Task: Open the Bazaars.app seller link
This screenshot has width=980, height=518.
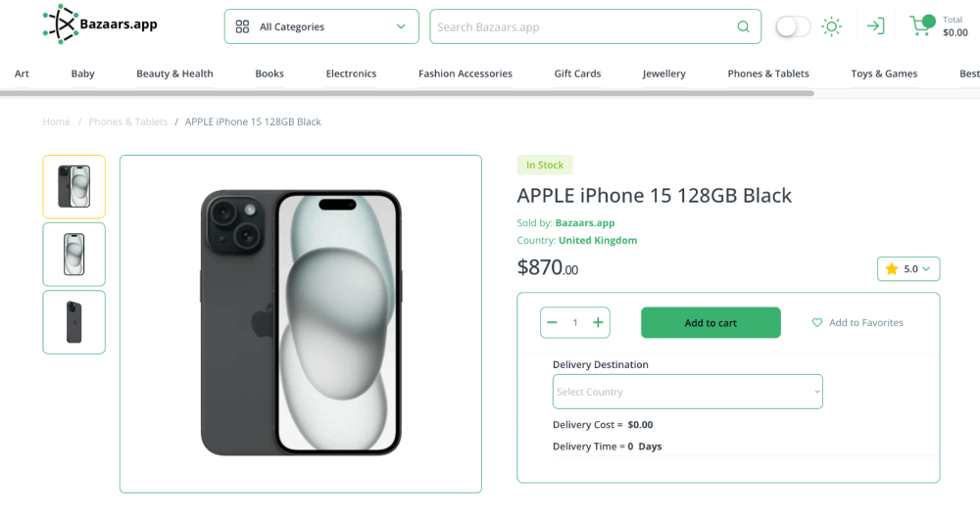Action: pyautogui.click(x=584, y=223)
